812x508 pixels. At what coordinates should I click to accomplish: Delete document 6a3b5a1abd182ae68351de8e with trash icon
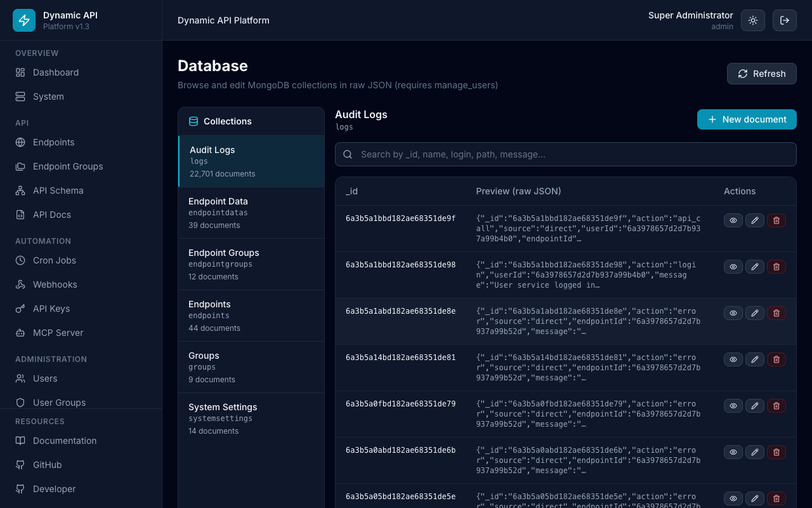coord(776,313)
